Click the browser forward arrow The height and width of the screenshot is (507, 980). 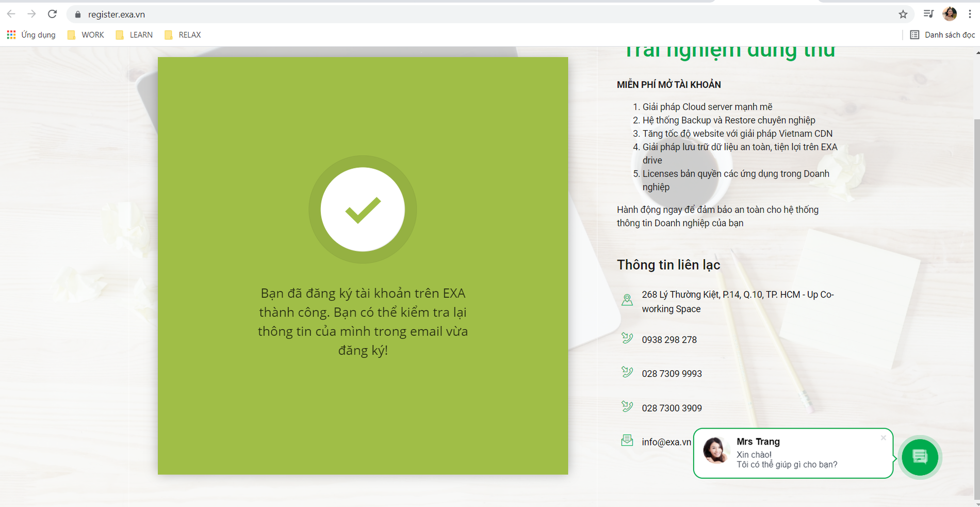[31, 14]
